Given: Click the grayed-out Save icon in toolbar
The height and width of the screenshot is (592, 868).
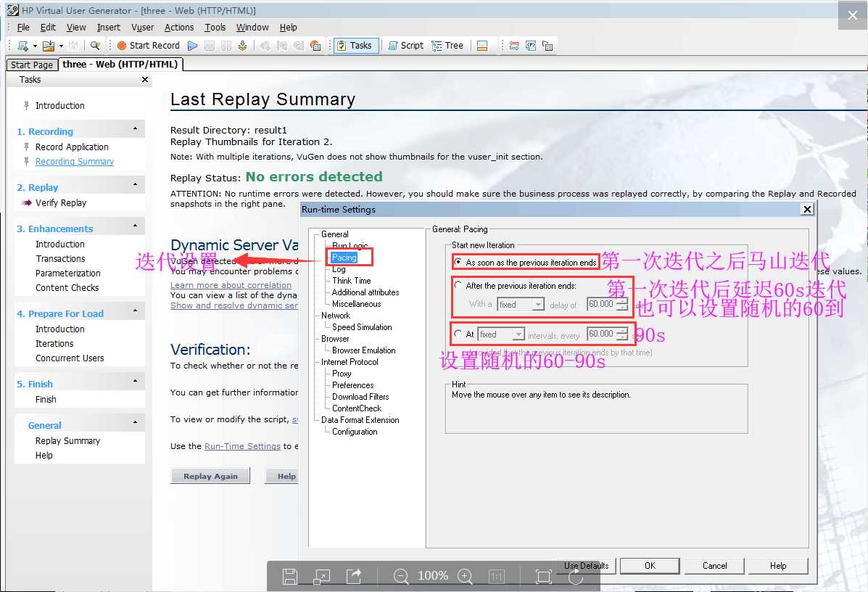Looking at the screenshot, I should coord(73,46).
